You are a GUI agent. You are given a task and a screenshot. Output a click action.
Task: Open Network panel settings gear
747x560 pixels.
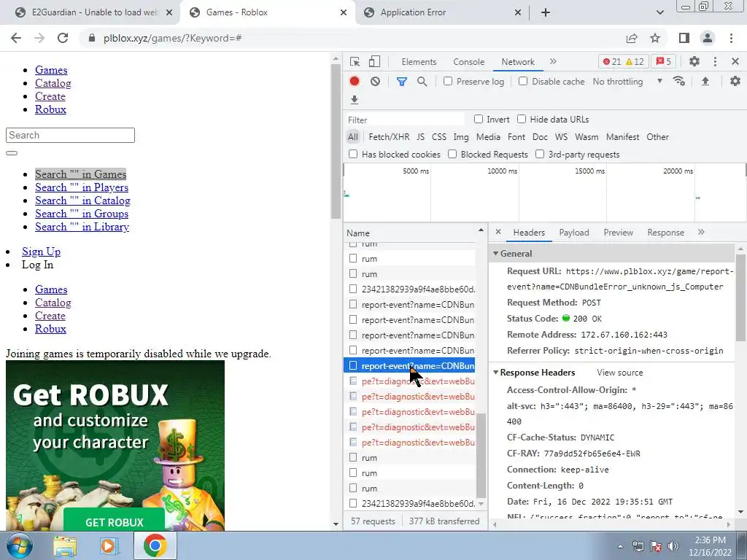(x=735, y=82)
